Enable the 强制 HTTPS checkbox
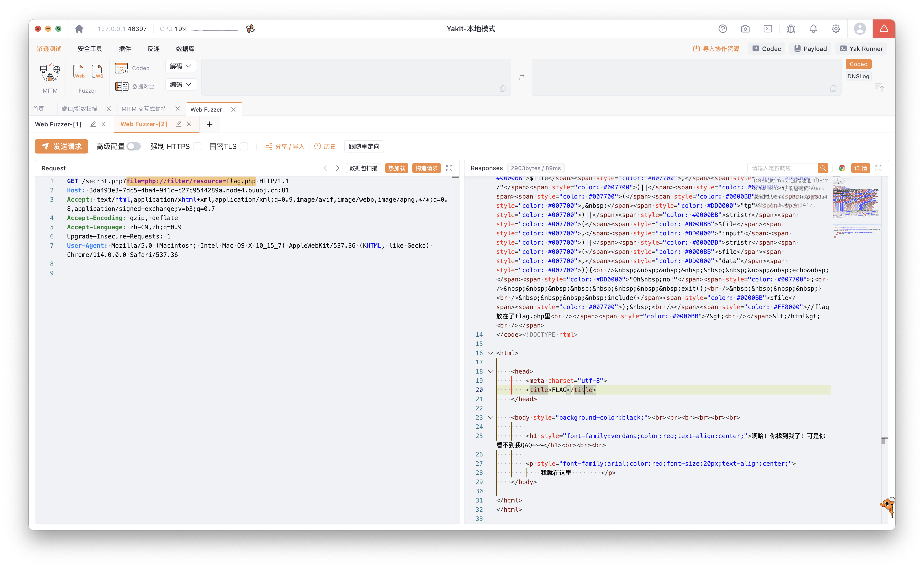924x568 pixels. [197, 147]
